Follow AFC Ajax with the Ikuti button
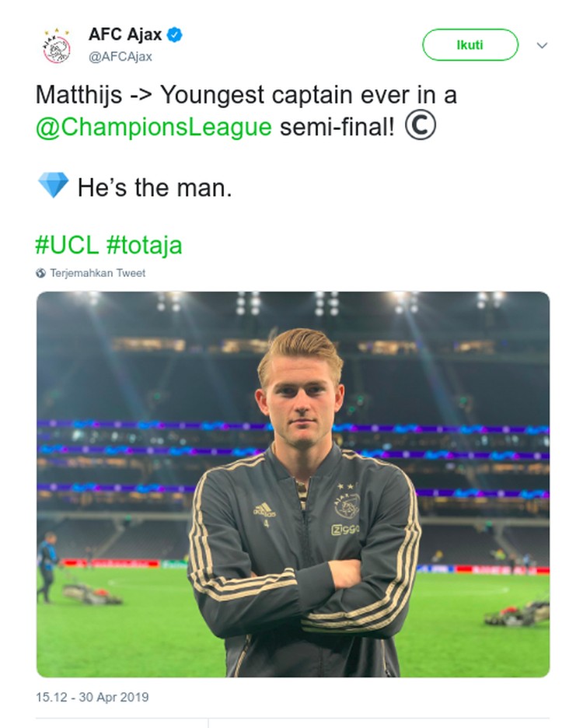 coord(470,45)
